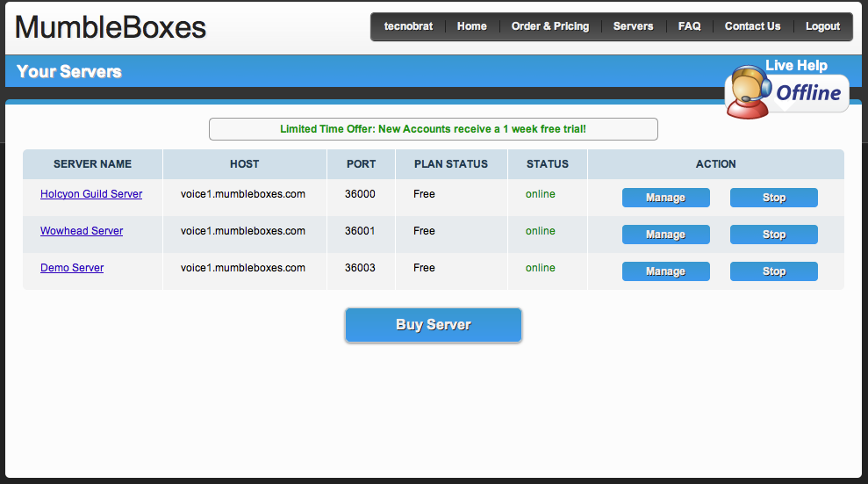Click the Live Help operator headset icon
Image resolution: width=868 pixels, height=484 pixels.
point(749,92)
